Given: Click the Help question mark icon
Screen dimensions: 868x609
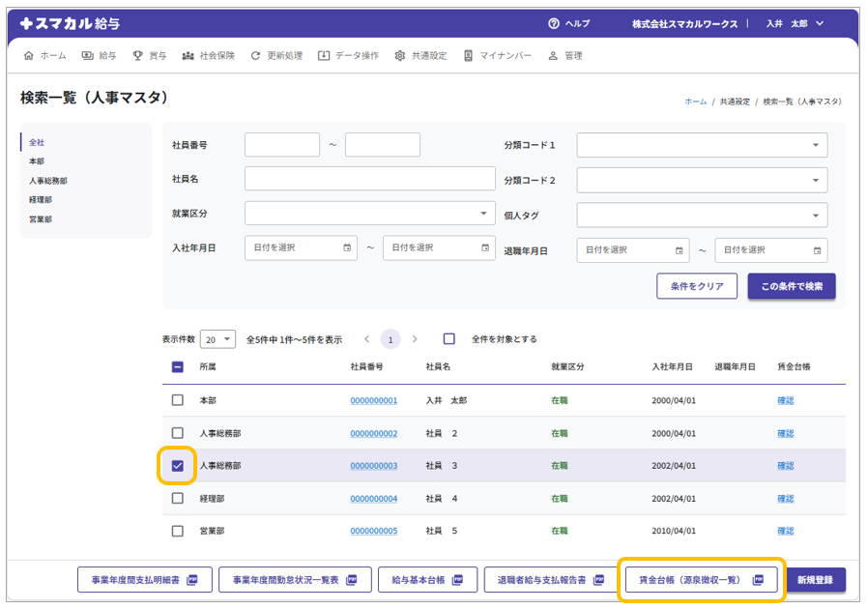Looking at the screenshot, I should click(x=554, y=23).
